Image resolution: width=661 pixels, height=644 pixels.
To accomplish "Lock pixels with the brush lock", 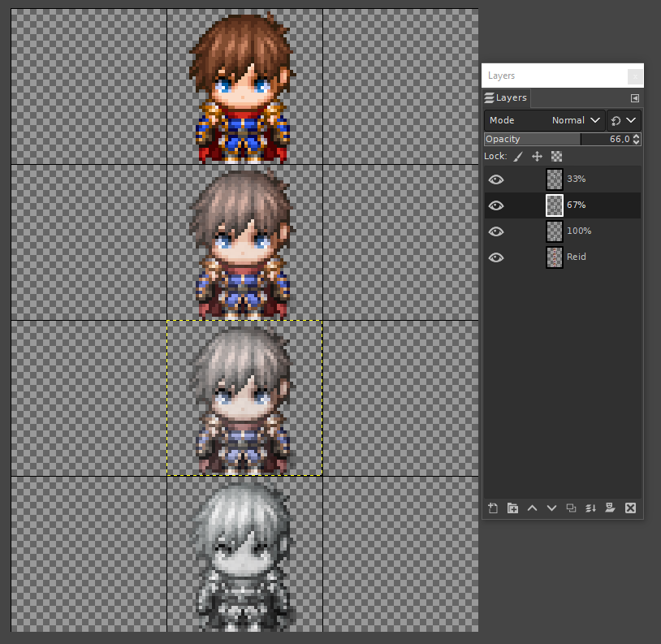I will (518, 156).
